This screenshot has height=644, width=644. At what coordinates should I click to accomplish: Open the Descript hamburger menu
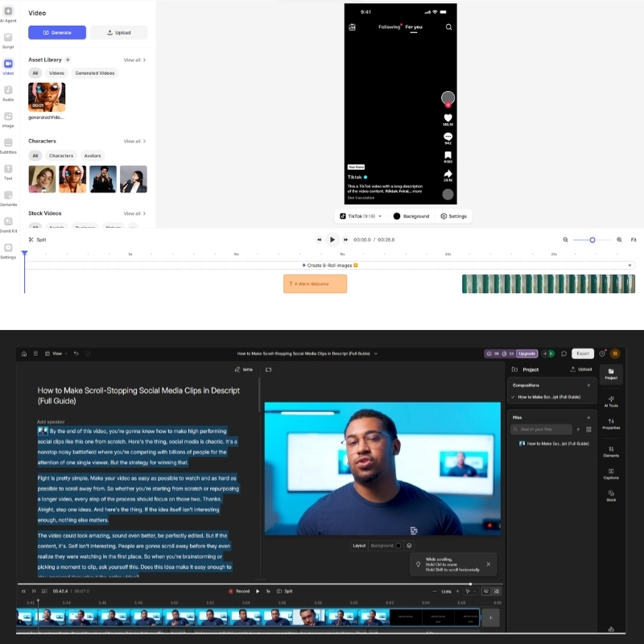tap(35, 353)
